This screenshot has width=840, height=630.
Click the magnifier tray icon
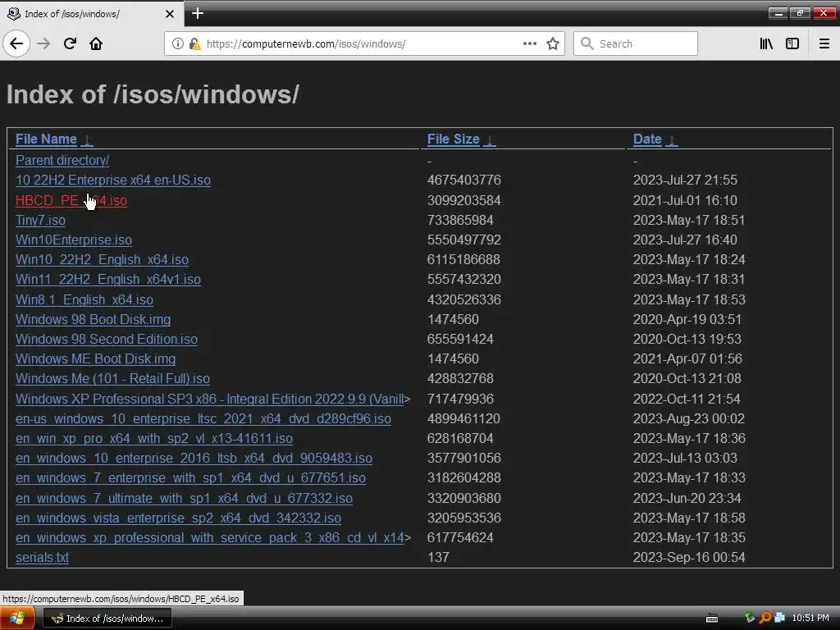(x=765, y=618)
